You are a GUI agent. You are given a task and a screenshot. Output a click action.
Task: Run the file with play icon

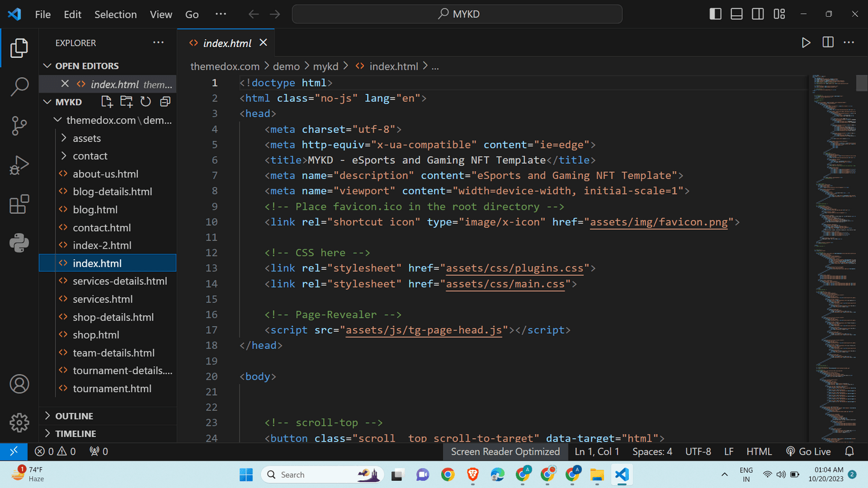tap(806, 43)
